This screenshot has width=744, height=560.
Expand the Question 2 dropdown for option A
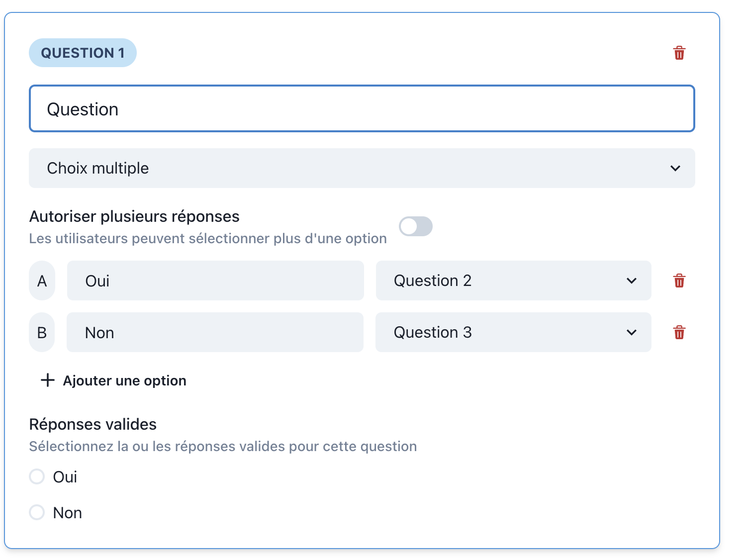point(513,281)
